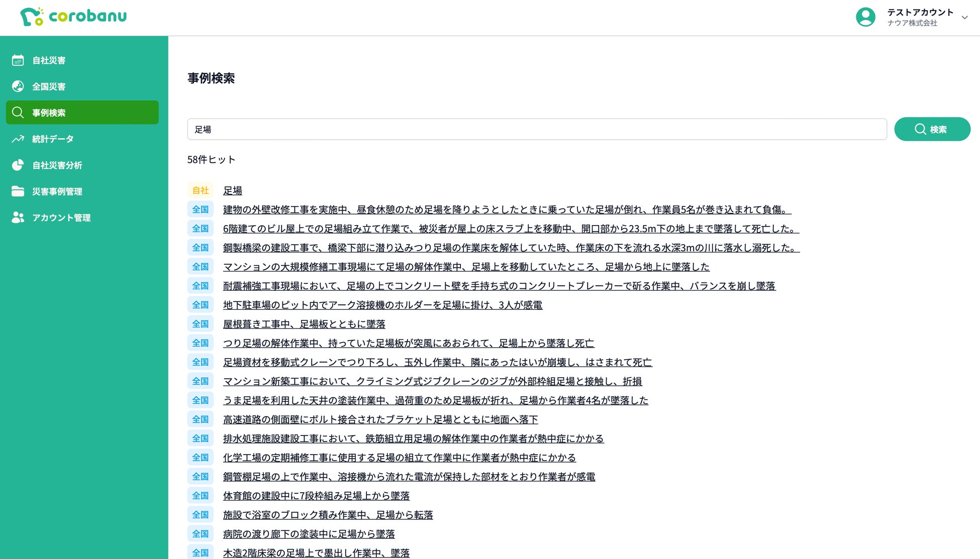The width and height of the screenshot is (980, 559).
Task: Click the people icon for アカウント管理
Action: coord(18,217)
